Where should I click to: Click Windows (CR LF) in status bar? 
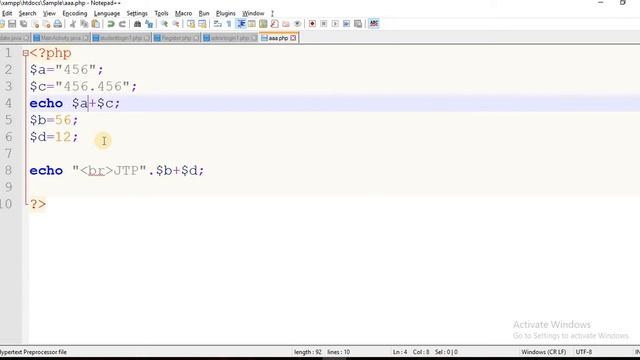(x=544, y=352)
